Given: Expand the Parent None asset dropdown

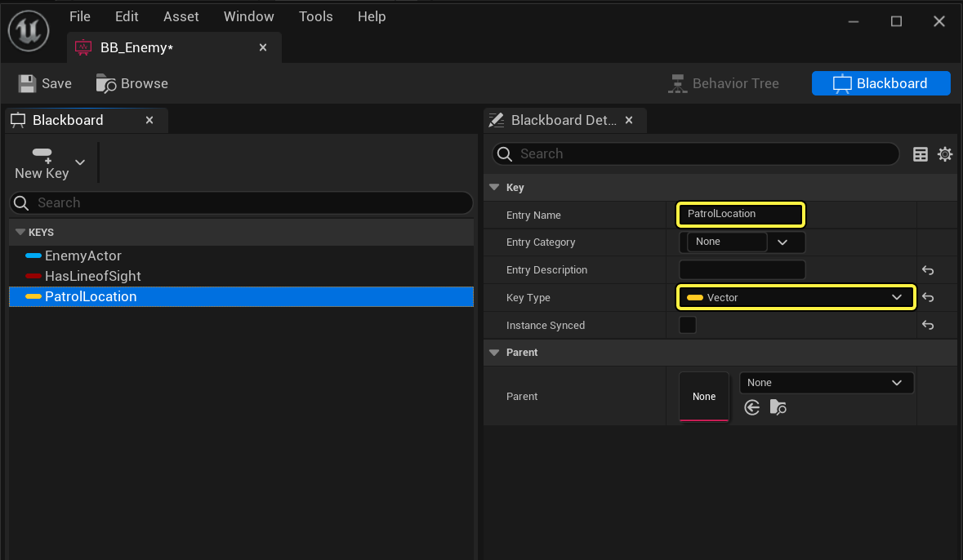Looking at the screenshot, I should coord(826,383).
